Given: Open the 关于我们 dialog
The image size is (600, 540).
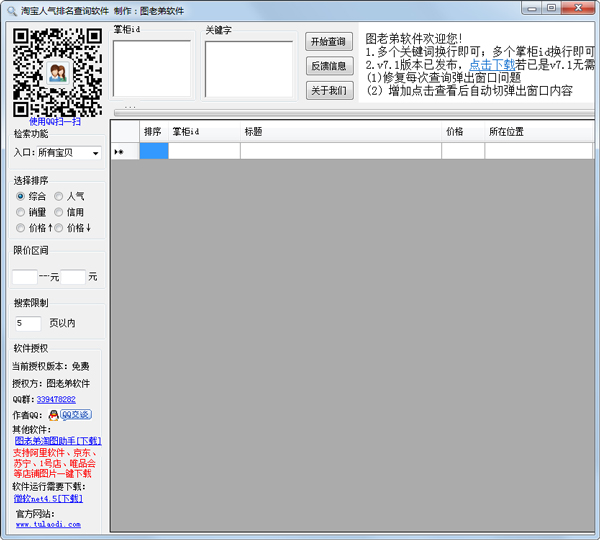Looking at the screenshot, I should tap(329, 91).
